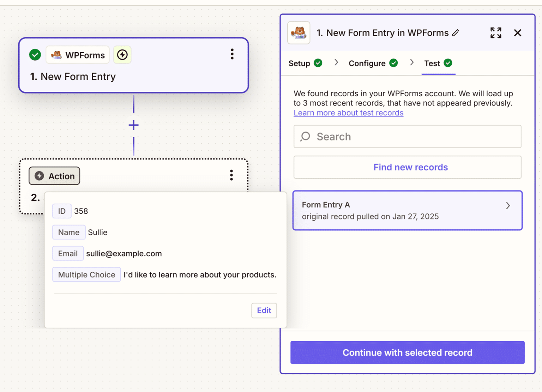Click the green checkmark on the Setup step
542x392 pixels.
(x=318, y=63)
